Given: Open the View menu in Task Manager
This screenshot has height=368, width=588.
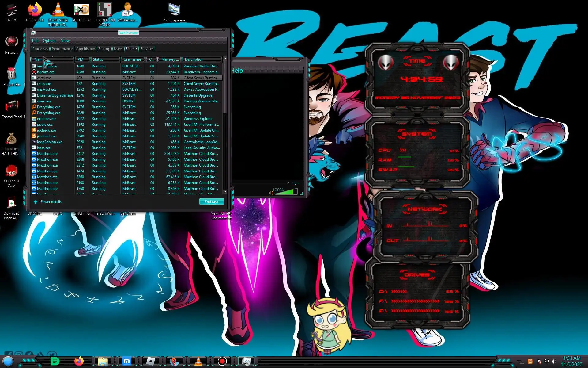Looking at the screenshot, I should [x=65, y=40].
